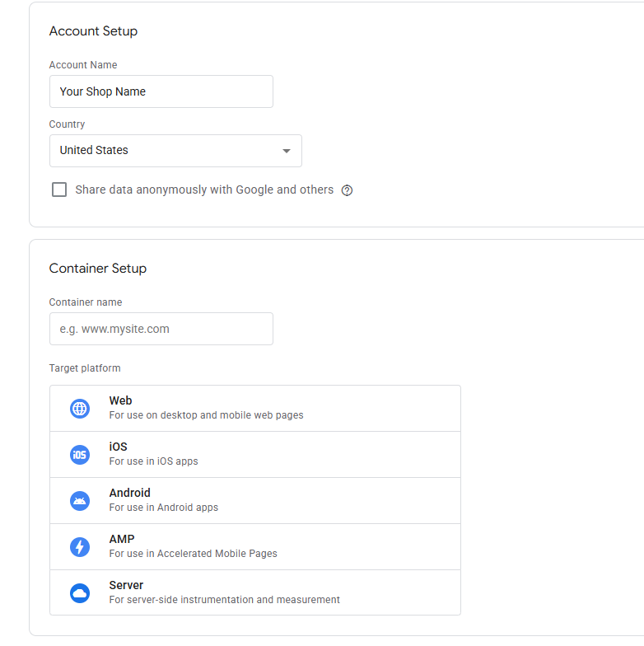Click the iOS platform icon
The width and height of the screenshot is (644, 646).
(x=80, y=455)
